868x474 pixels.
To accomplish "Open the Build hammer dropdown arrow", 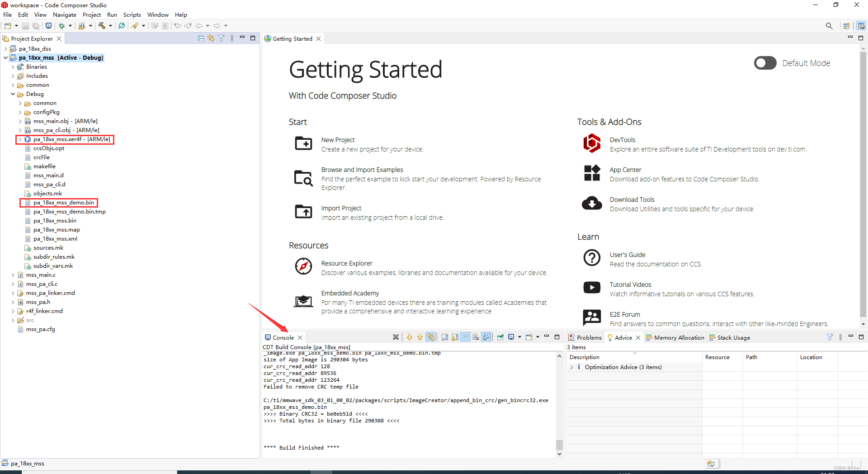I will 110,26.
